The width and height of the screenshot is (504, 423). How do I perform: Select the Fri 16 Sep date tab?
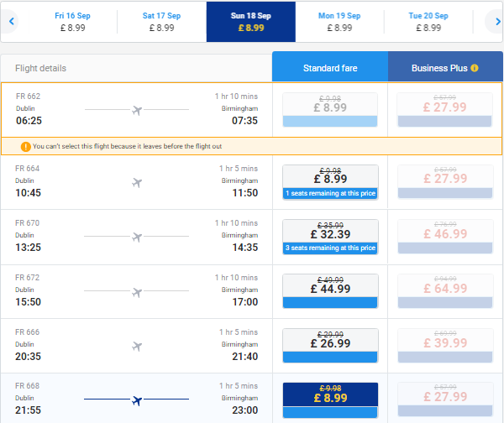click(72, 22)
